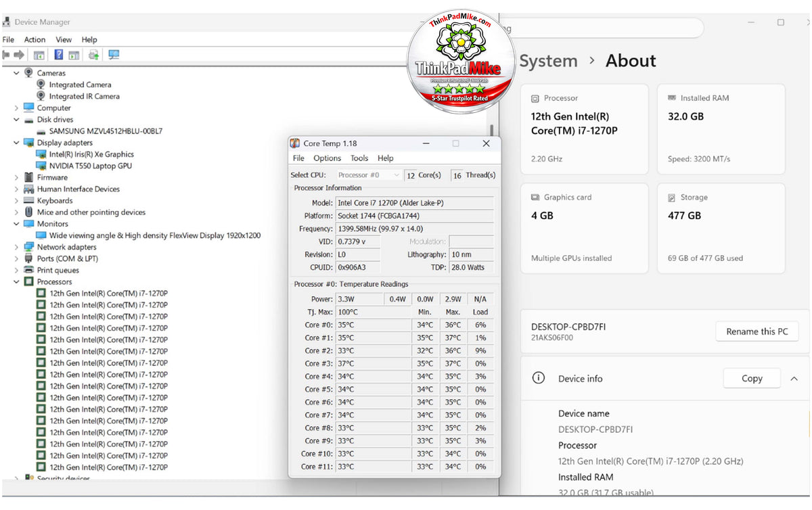Click the Device info circle-i icon
Screen dimensions: 812x510
click(x=539, y=378)
